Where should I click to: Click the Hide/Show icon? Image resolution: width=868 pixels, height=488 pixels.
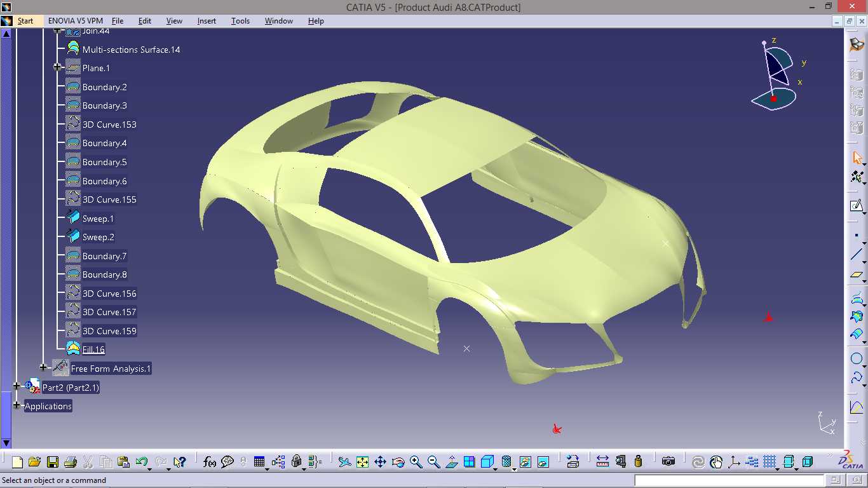[x=525, y=462]
